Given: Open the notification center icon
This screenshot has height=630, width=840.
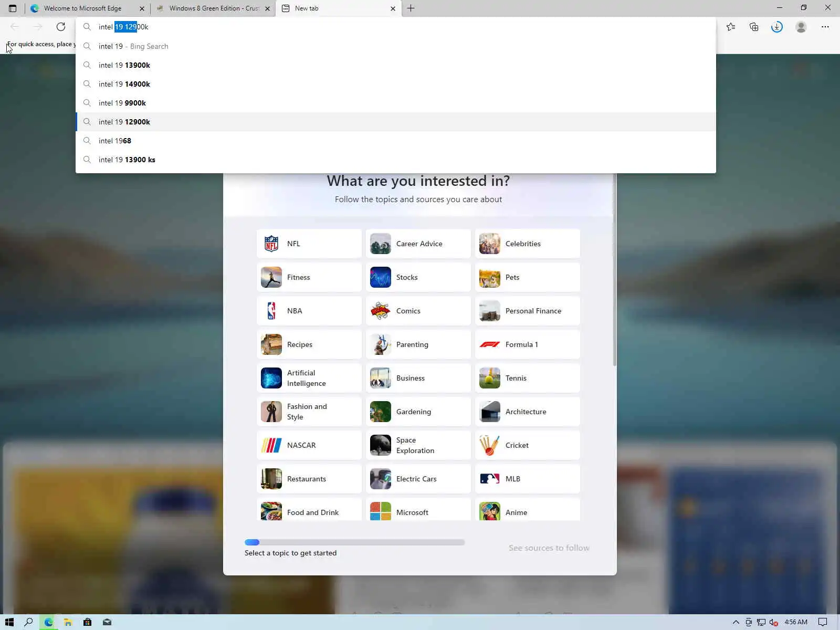Looking at the screenshot, I should [x=823, y=622].
